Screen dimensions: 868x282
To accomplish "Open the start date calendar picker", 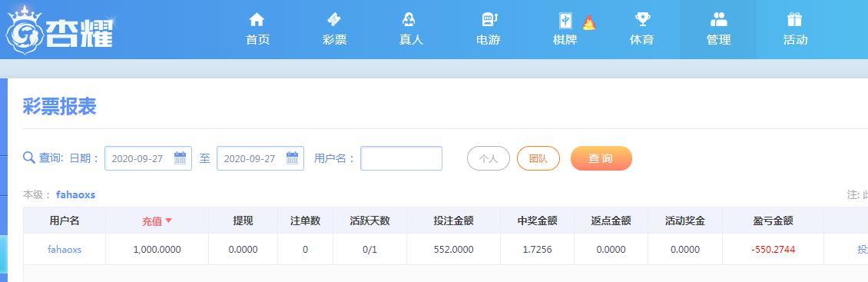I will (180, 158).
